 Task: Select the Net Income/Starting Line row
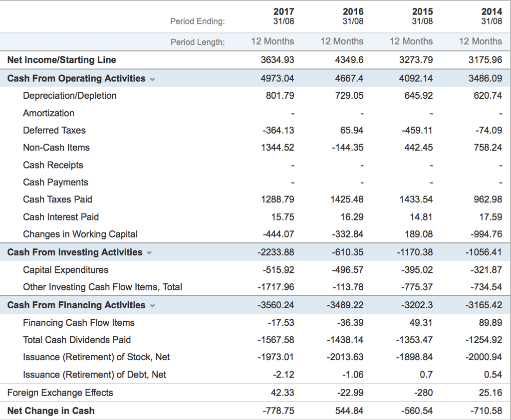(61, 59)
